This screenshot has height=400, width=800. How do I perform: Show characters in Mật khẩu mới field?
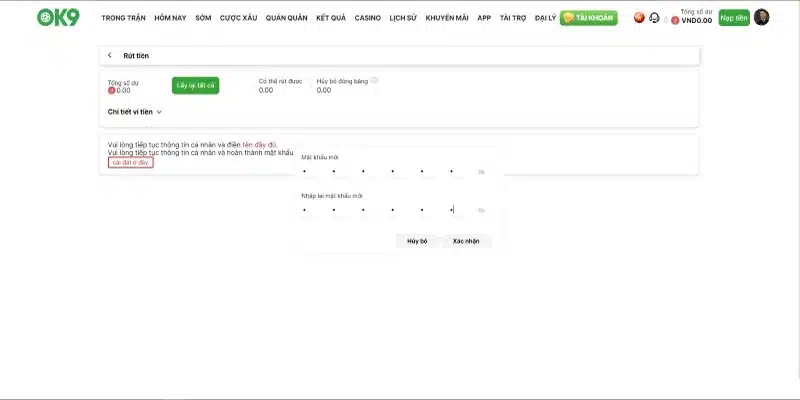[481, 172]
